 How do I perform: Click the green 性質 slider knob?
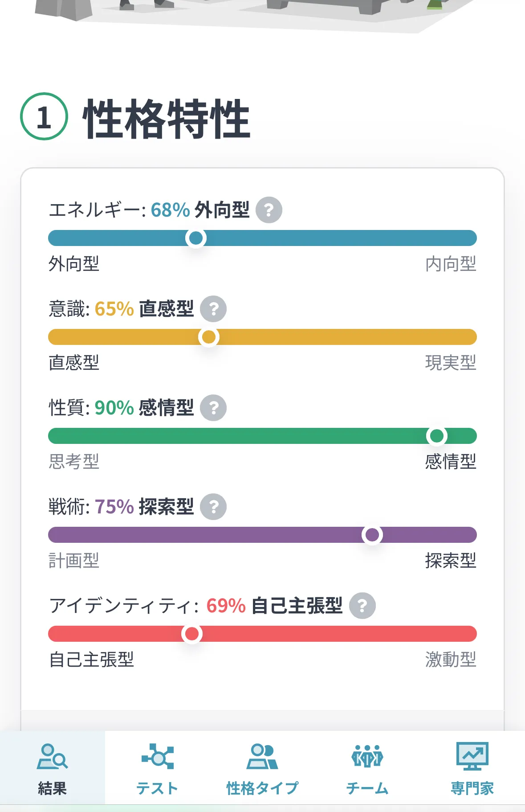click(436, 436)
